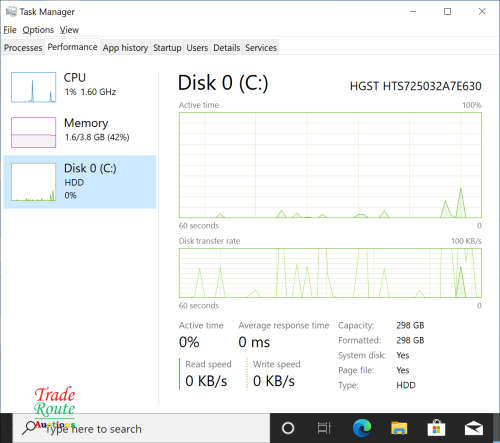Select the CPU usage graph thumbnail

(33, 87)
